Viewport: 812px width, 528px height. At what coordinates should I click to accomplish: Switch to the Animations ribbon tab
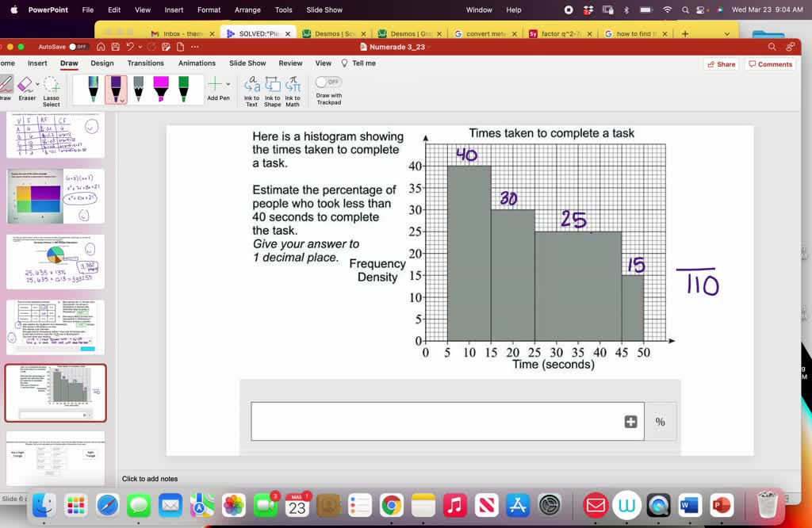tap(197, 63)
